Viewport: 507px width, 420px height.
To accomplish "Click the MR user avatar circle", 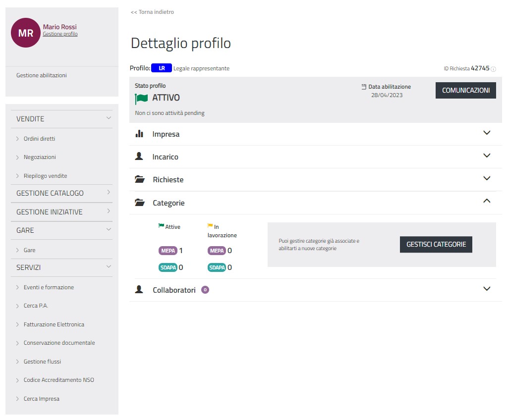I will (26, 33).
